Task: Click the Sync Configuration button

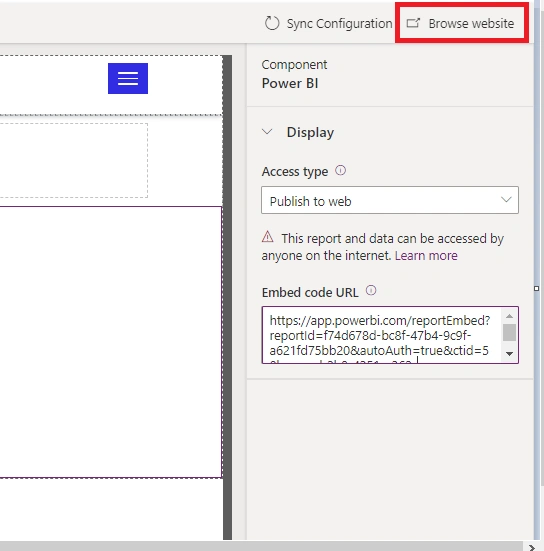Action: (x=328, y=24)
